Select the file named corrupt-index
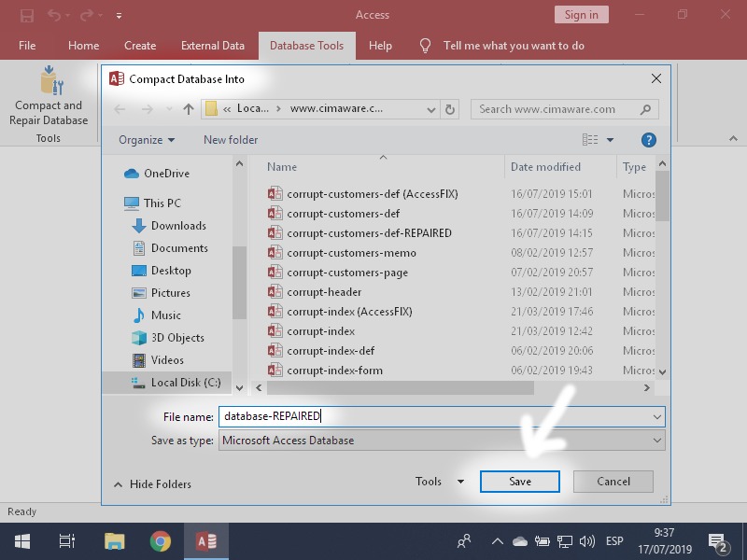The image size is (747, 560). (311, 331)
